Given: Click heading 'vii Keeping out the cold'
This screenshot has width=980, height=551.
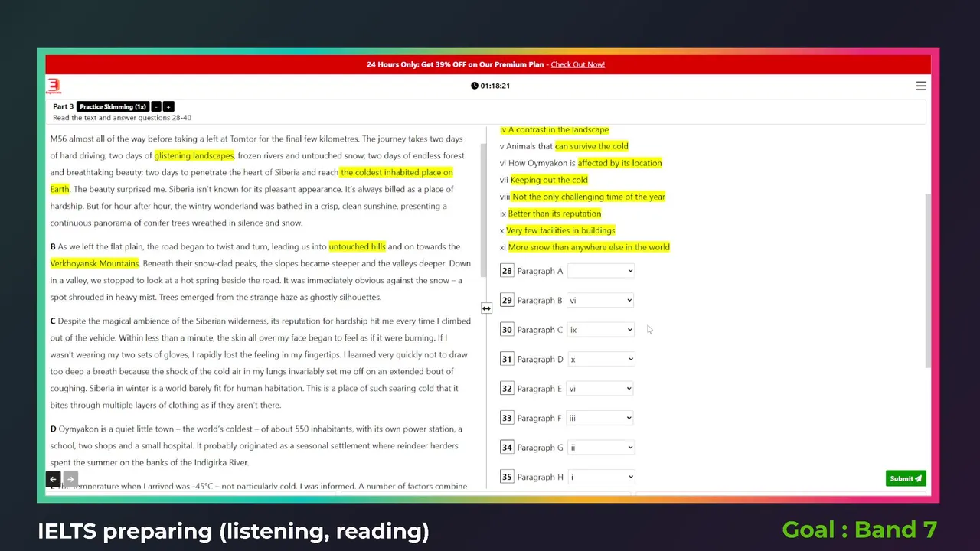Looking at the screenshot, I should (544, 180).
